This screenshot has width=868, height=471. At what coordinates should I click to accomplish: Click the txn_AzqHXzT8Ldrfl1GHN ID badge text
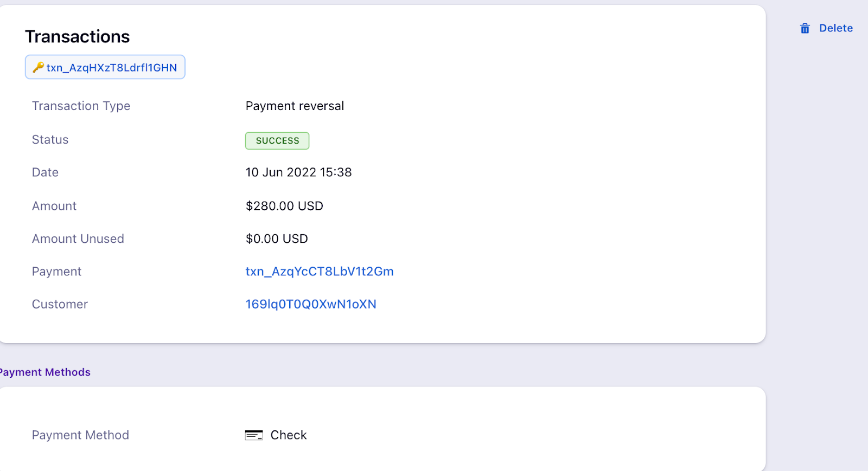112,68
